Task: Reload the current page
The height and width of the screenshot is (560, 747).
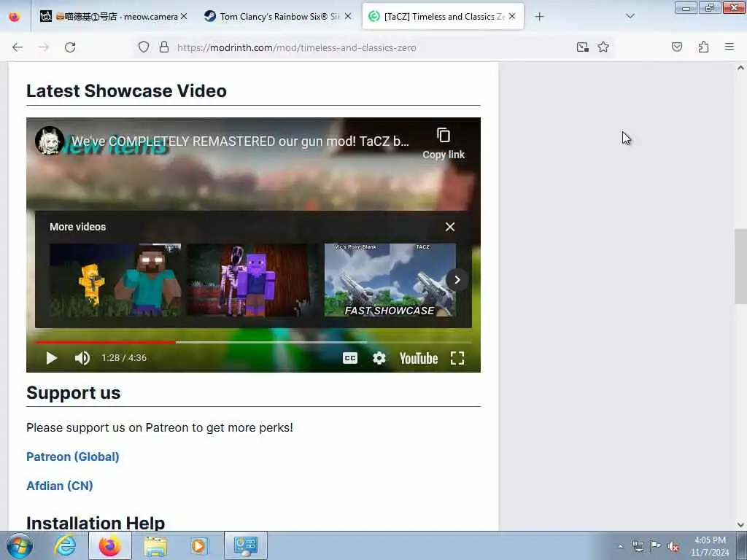Action: tap(70, 47)
